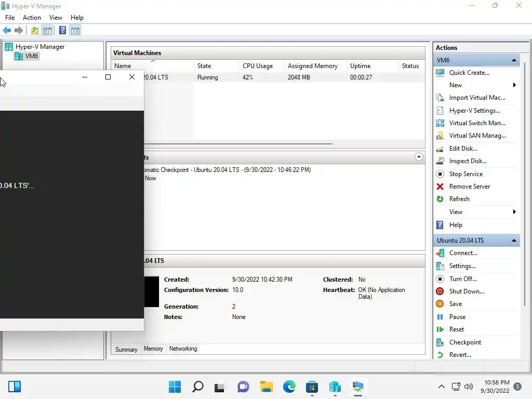532x399 pixels.
Task: Click the Checkpoint action label
Action: (x=465, y=342)
